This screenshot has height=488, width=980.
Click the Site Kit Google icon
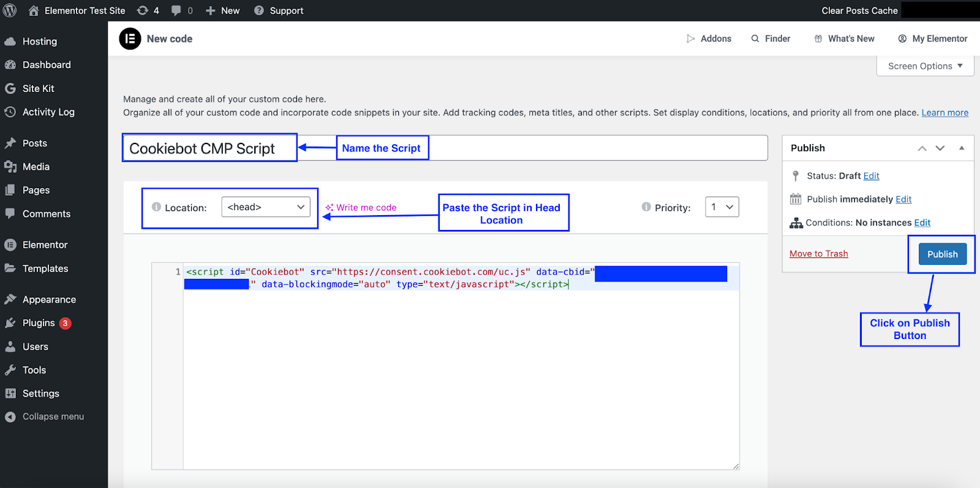pyautogui.click(x=10, y=88)
